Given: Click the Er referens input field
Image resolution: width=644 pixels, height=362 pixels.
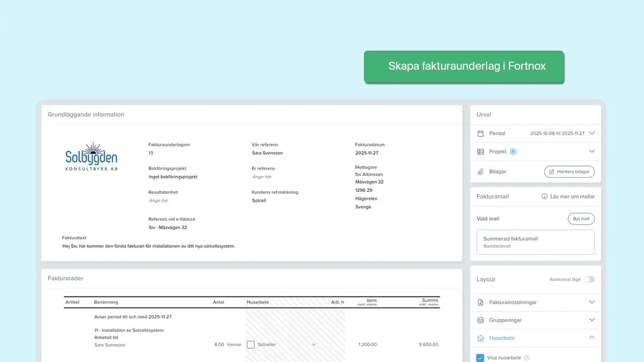Looking at the screenshot, I should [262, 176].
